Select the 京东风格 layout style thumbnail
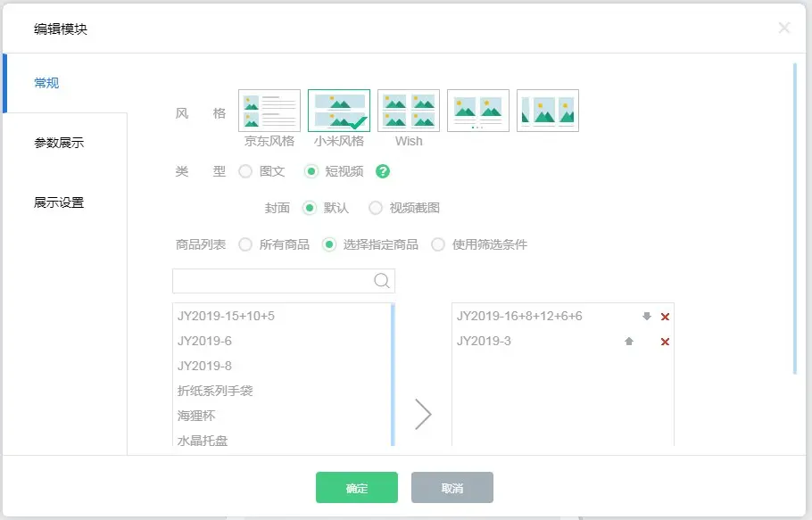812x520 pixels. (269, 111)
